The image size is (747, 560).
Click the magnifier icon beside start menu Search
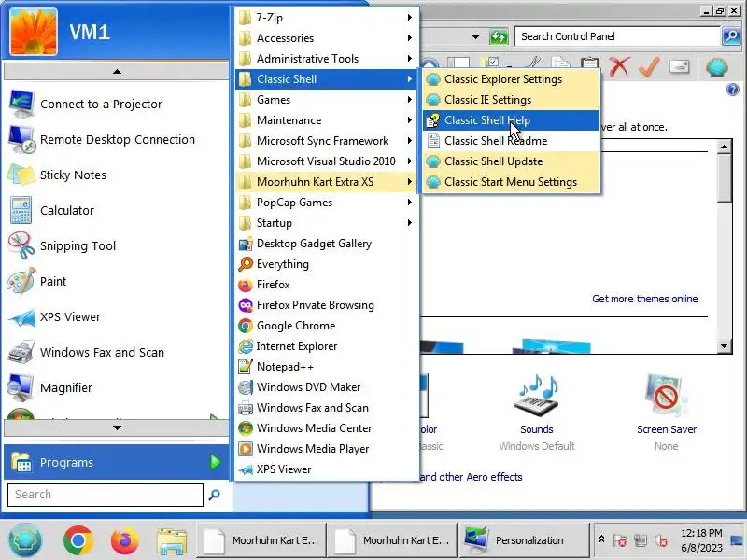point(215,495)
